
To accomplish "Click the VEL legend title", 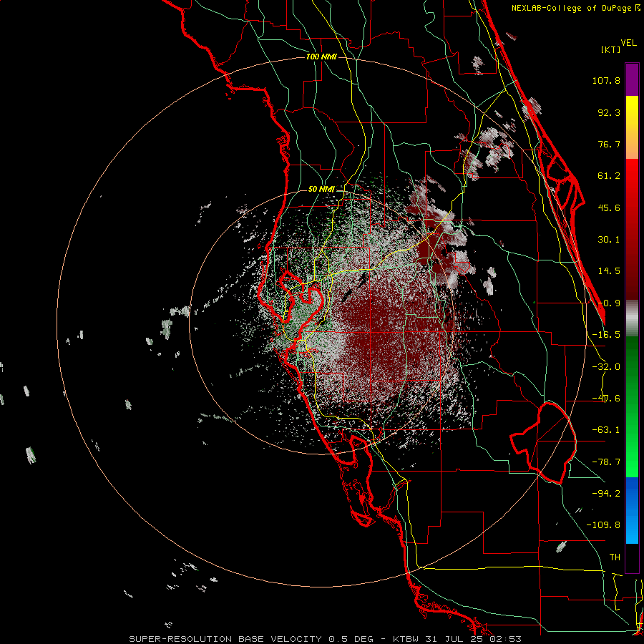I will (628, 43).
